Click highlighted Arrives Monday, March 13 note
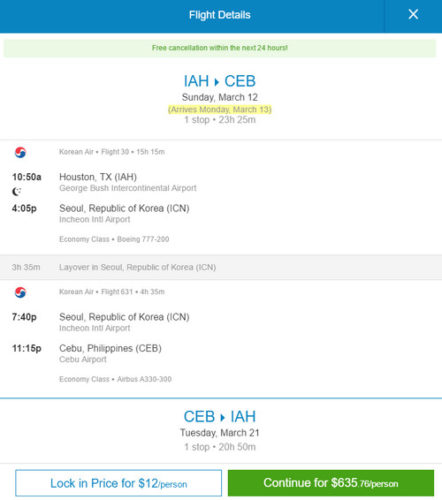The image size is (442, 500). click(220, 109)
